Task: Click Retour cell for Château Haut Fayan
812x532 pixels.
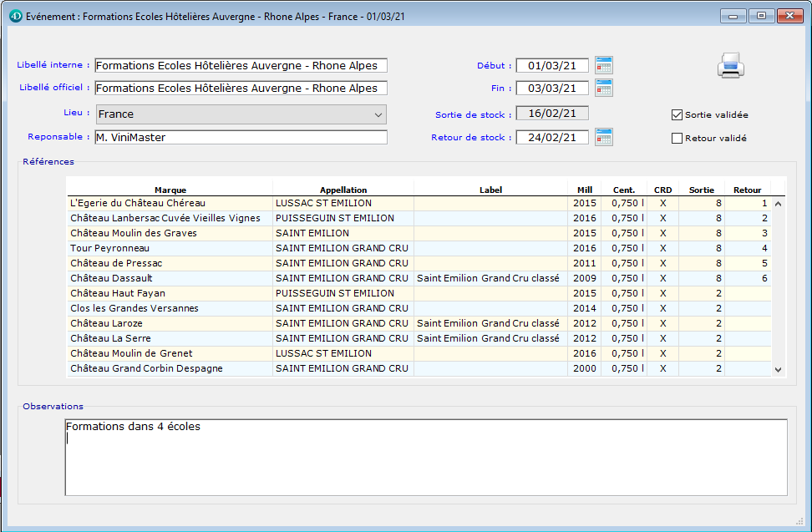Action: coord(747,293)
